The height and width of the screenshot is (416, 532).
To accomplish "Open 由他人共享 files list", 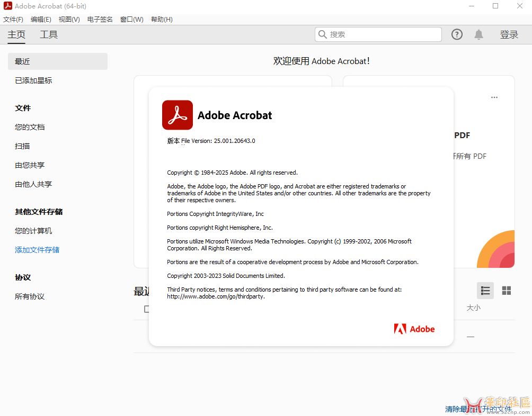I will click(x=33, y=184).
